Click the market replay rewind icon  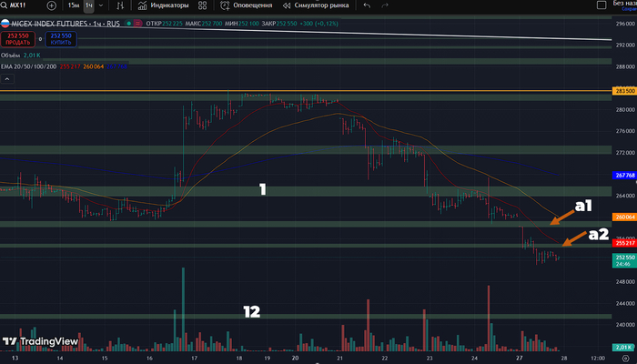coord(286,5)
